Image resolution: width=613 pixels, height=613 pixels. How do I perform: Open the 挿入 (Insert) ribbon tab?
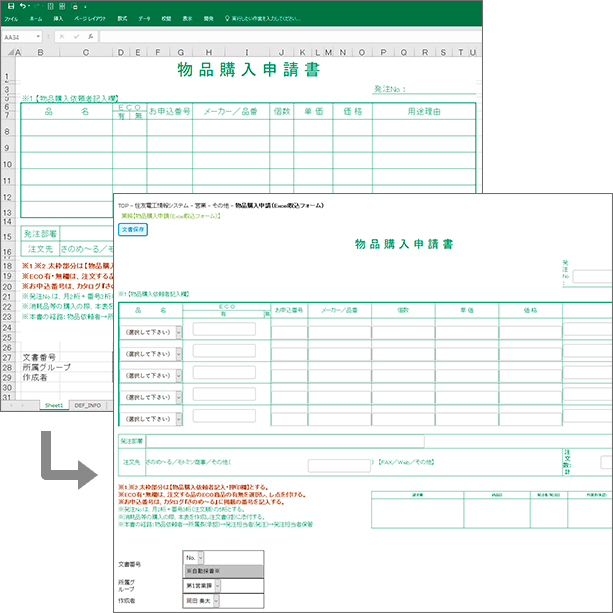[x=58, y=19]
